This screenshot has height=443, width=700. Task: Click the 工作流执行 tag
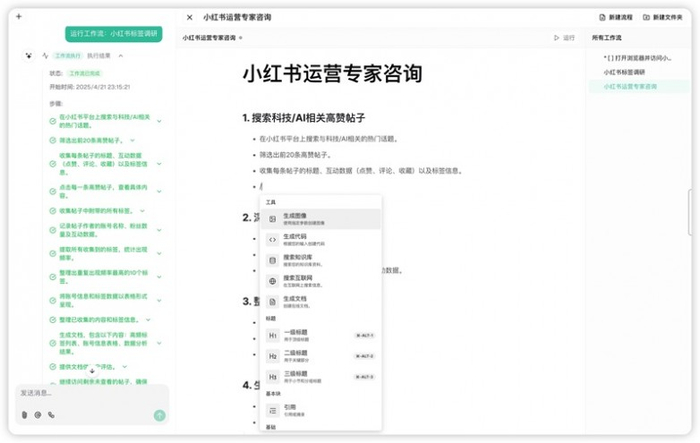[x=67, y=56]
